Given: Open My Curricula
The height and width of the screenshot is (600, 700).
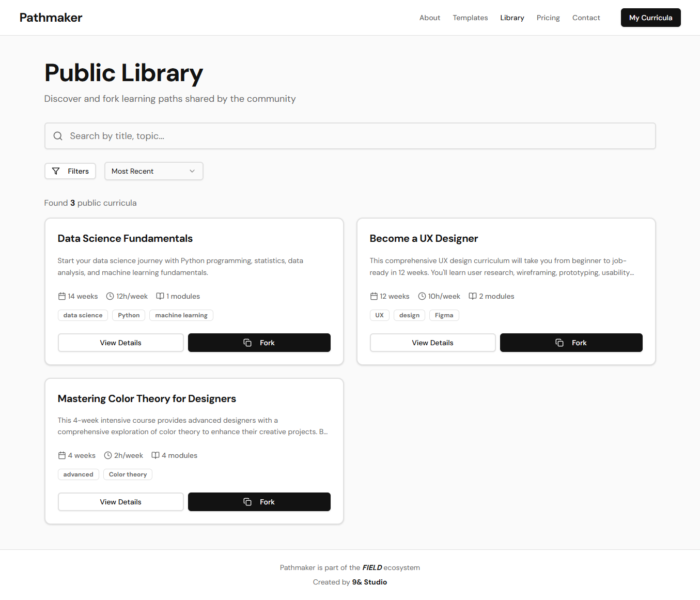Looking at the screenshot, I should coord(650,18).
